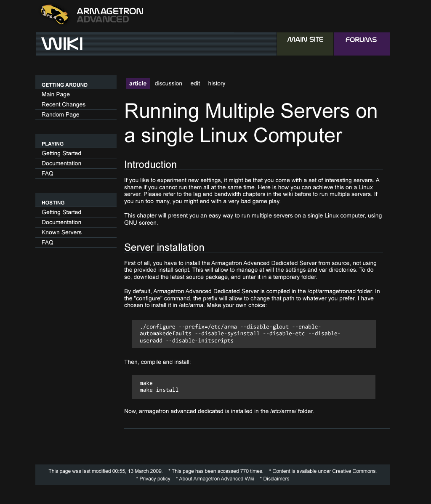Open Recent Changes link
This screenshot has height=504, width=431.
64,104
